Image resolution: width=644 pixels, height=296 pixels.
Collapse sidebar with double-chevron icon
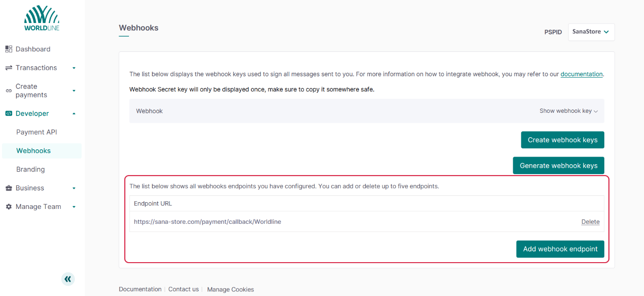(x=68, y=279)
